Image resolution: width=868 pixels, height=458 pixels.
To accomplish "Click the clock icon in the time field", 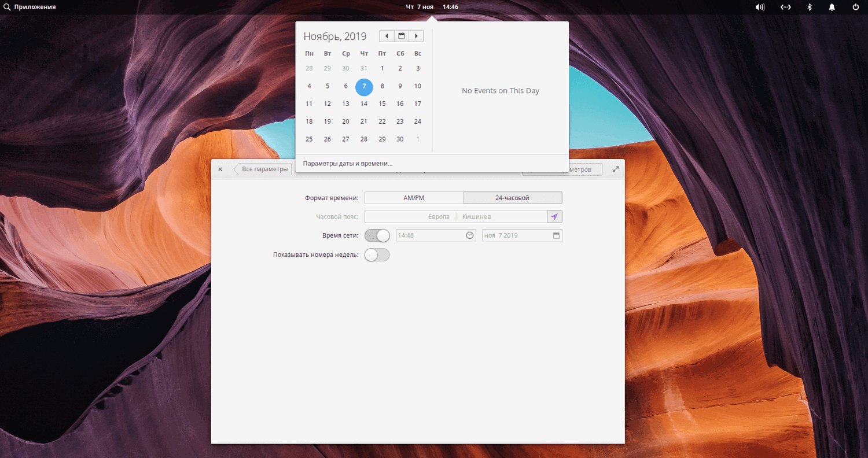I will click(470, 235).
